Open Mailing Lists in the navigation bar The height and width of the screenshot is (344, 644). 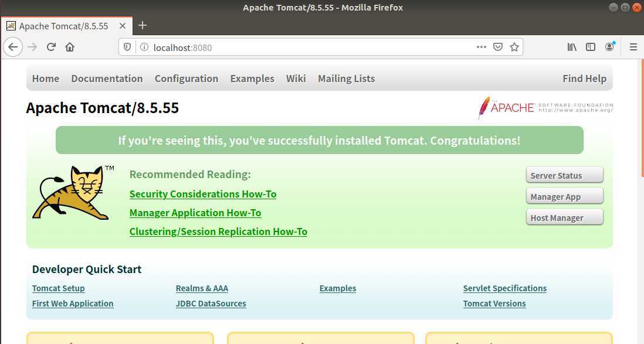tap(346, 79)
